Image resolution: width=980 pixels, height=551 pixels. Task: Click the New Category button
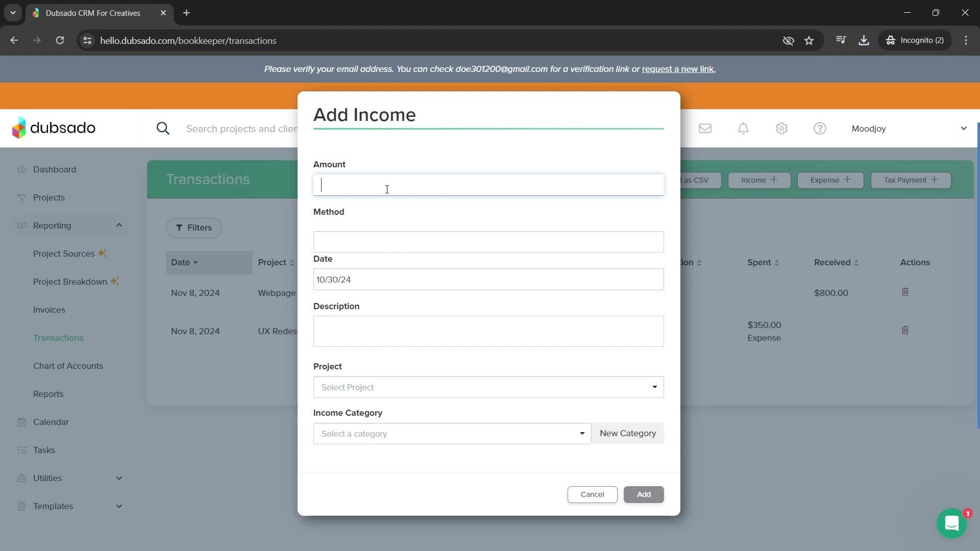628,433
